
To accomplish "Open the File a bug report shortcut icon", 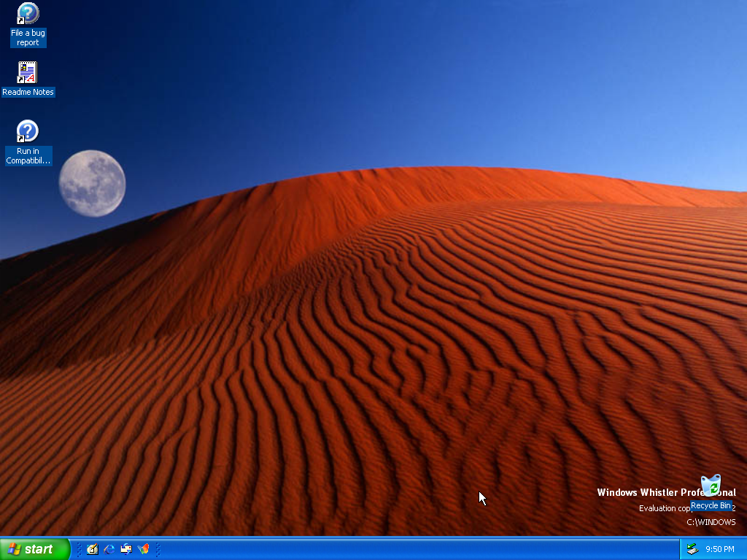I will coord(28,14).
